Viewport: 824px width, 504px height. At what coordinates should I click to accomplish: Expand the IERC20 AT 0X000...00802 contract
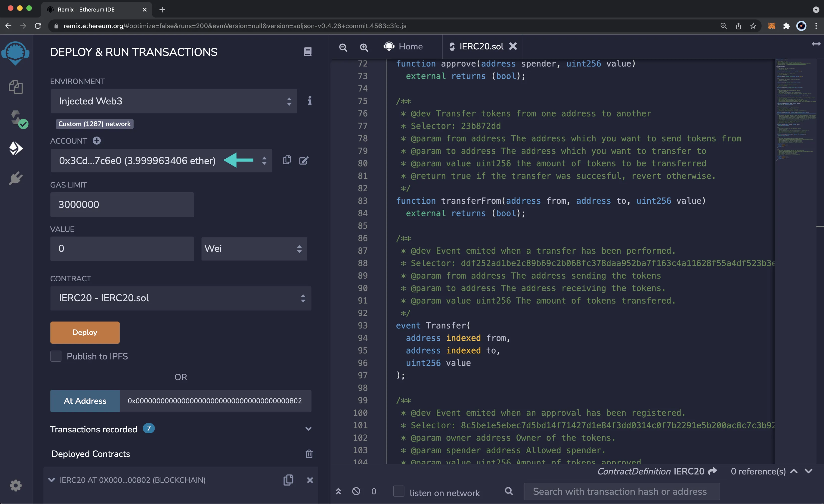pyautogui.click(x=51, y=480)
